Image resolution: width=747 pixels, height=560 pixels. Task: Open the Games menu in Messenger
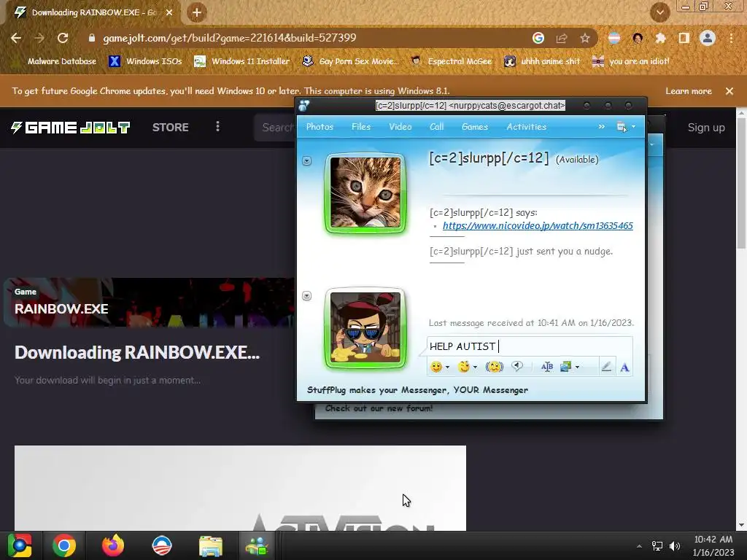(x=474, y=127)
